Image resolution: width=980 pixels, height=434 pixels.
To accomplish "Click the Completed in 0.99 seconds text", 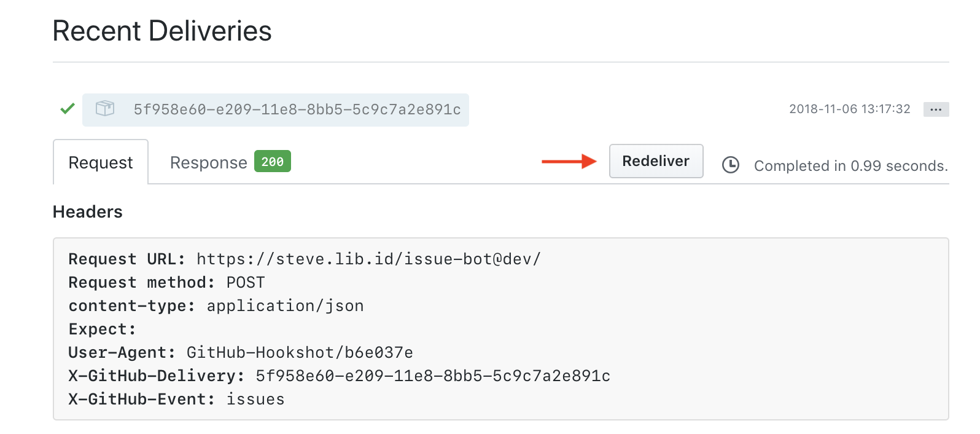I will click(x=850, y=166).
